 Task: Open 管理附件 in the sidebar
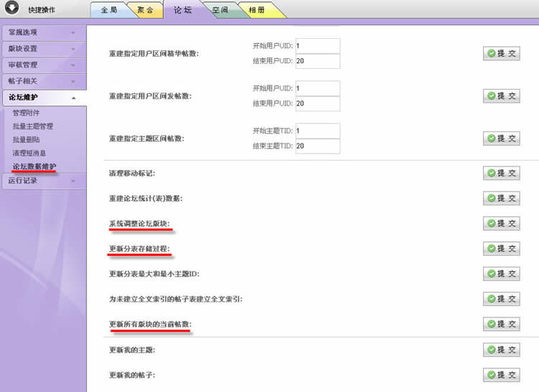click(28, 113)
